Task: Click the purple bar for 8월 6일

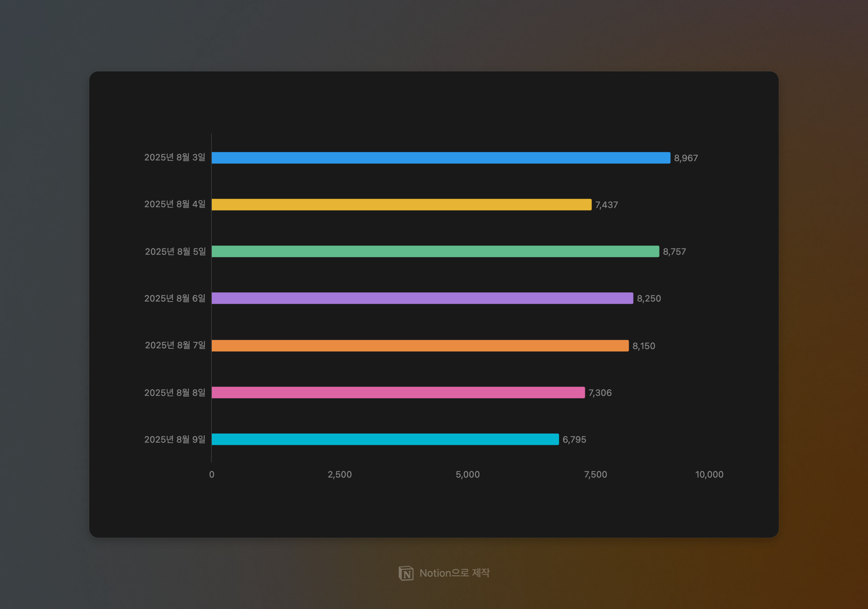Action: coord(422,299)
